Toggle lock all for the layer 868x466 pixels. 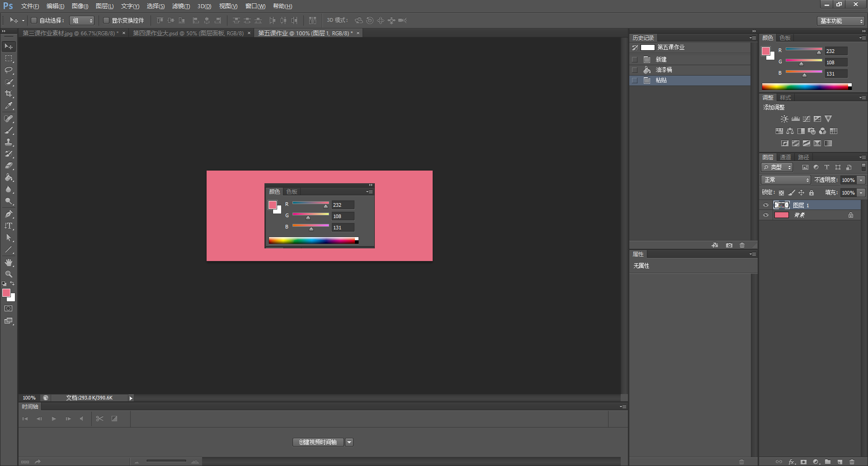coord(811,193)
